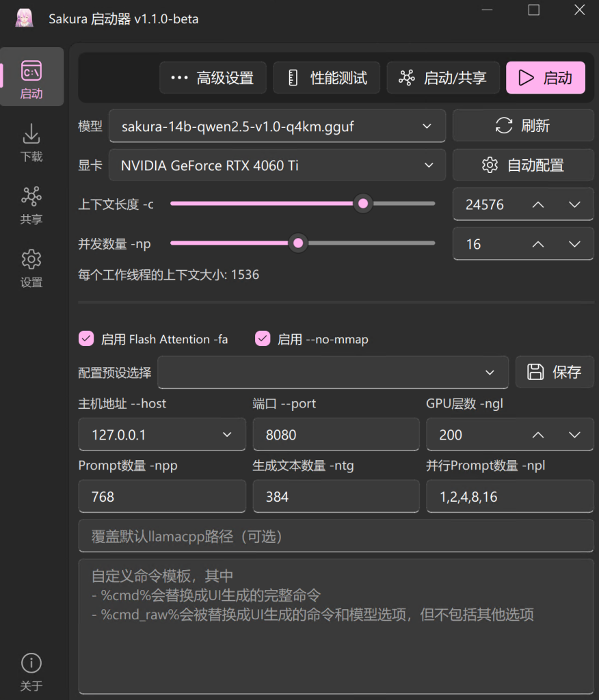Expand the 显卡 GPU dropdown
The width and height of the screenshot is (599, 700).
(277, 165)
